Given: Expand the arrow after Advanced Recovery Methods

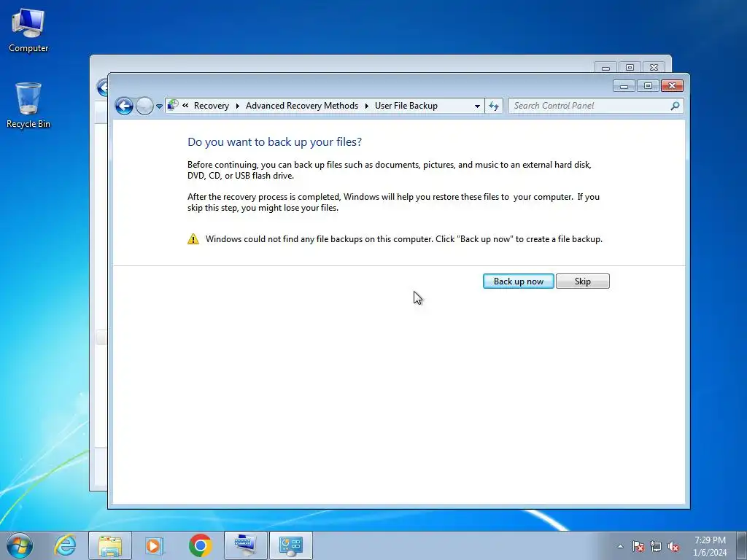Looking at the screenshot, I should (366, 106).
